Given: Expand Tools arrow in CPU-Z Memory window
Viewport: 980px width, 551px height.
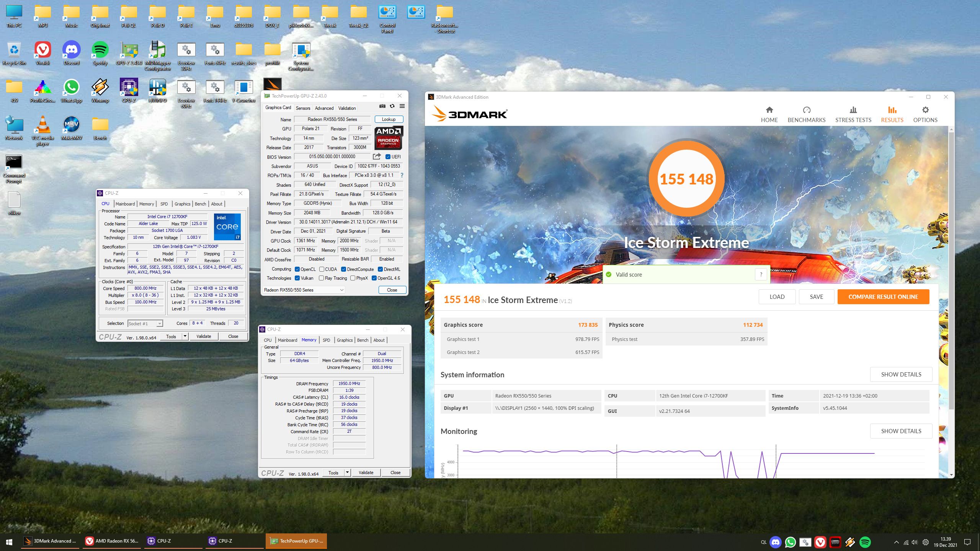Looking at the screenshot, I should [x=347, y=473].
